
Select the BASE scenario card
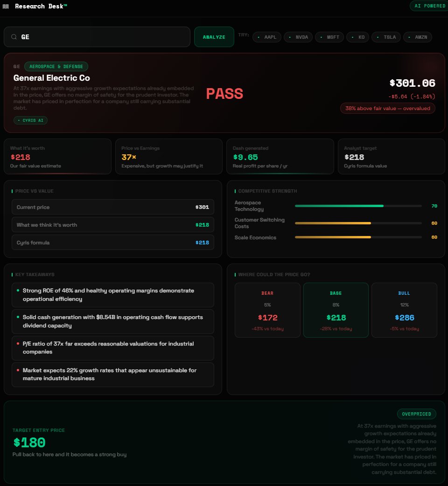[x=336, y=310]
